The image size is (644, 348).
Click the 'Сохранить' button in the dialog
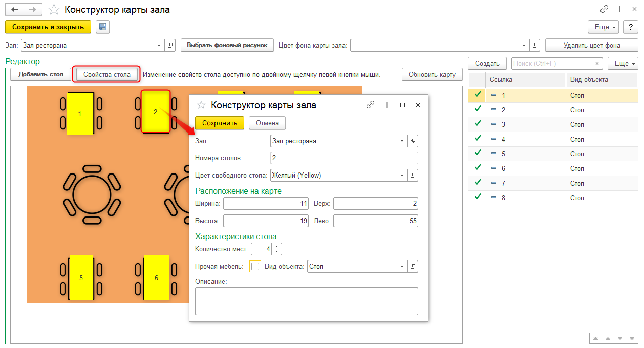pos(220,123)
